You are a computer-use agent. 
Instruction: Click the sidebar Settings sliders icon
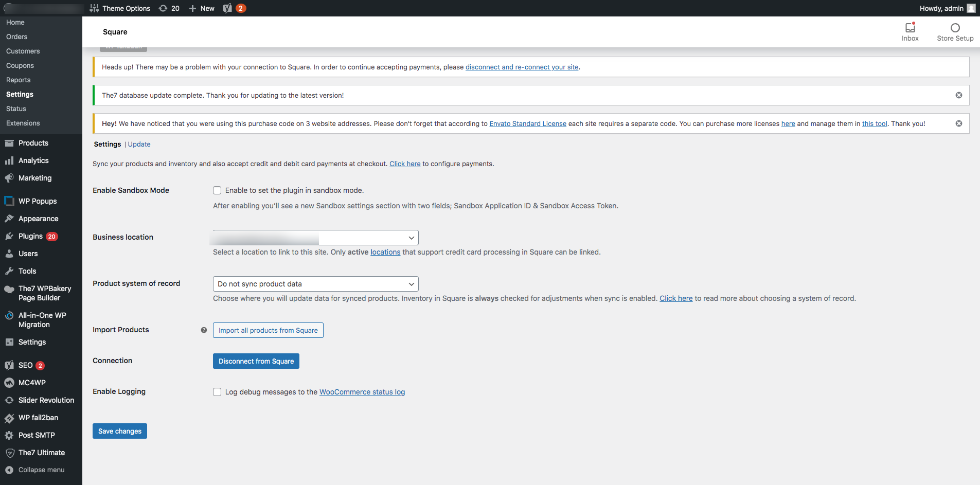(x=9, y=342)
